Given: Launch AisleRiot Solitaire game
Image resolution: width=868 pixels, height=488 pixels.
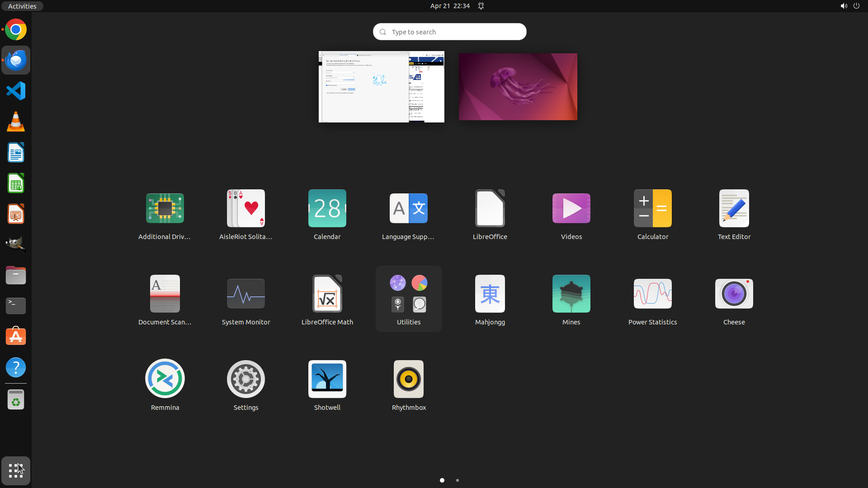Looking at the screenshot, I should 245,209.
